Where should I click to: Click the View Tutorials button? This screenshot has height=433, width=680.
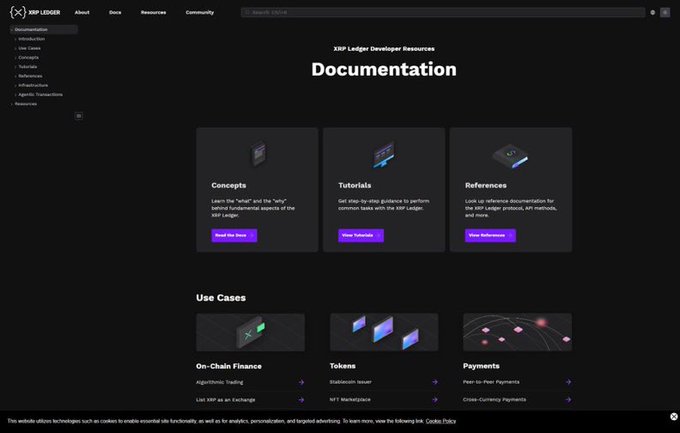[x=361, y=235]
